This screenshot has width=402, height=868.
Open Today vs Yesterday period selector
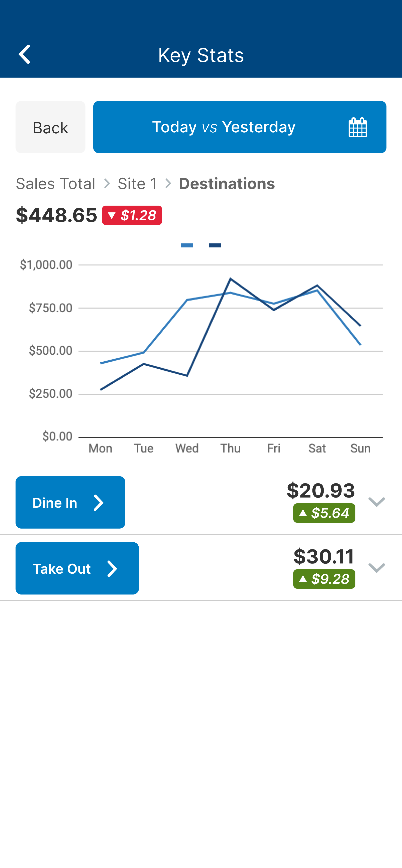click(223, 127)
